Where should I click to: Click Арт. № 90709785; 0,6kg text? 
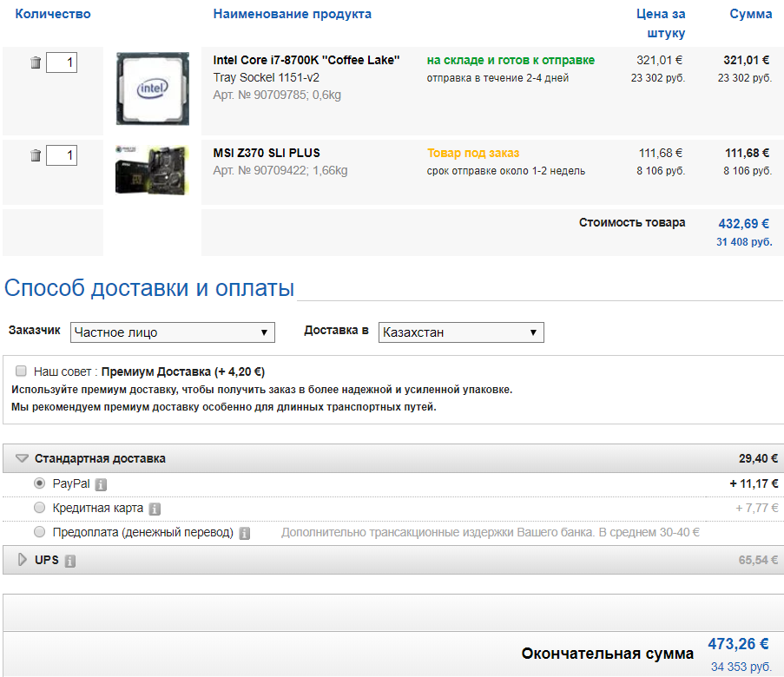coord(277,95)
